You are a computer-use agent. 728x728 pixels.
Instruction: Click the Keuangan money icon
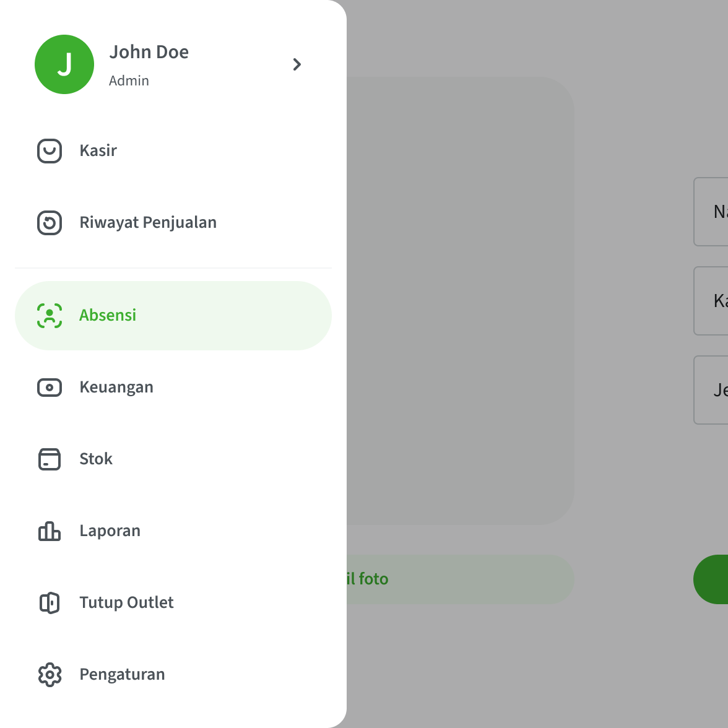pos(50,388)
